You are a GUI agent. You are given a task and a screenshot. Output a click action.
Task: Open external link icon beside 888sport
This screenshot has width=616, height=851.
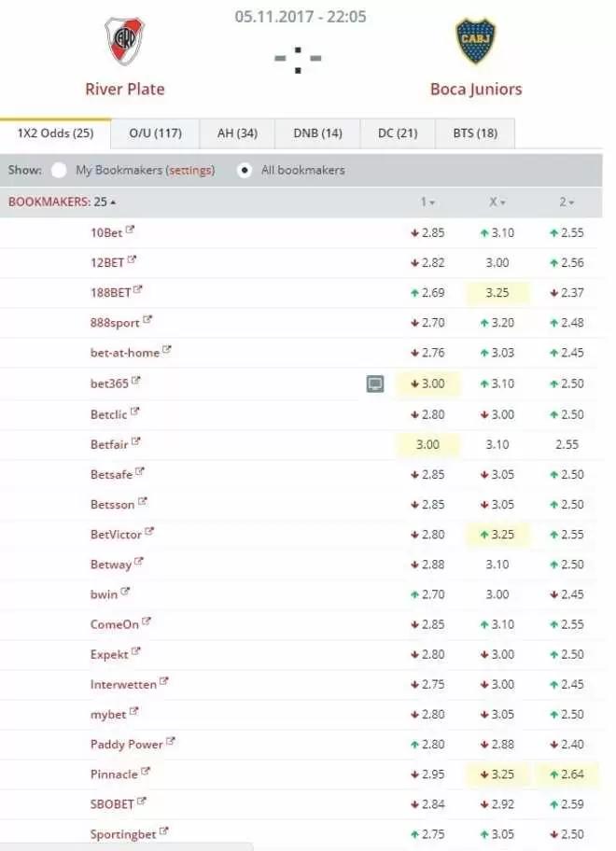tap(147, 320)
